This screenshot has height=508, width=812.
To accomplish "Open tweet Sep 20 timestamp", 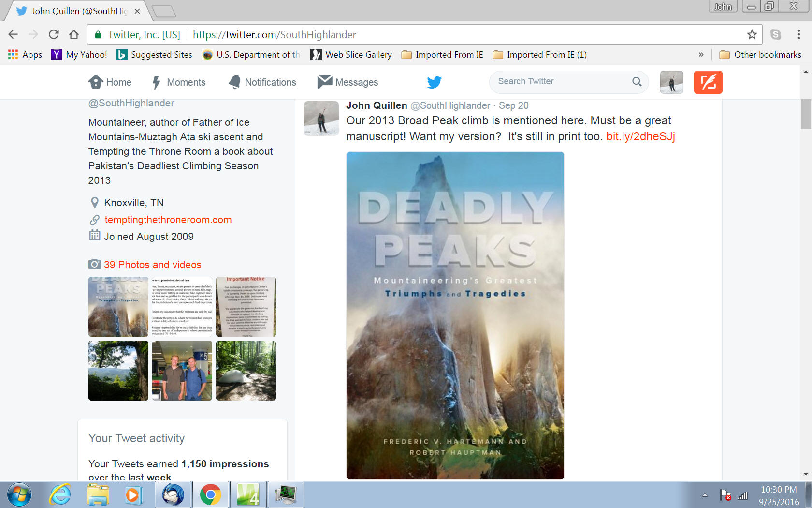I will (x=513, y=105).
